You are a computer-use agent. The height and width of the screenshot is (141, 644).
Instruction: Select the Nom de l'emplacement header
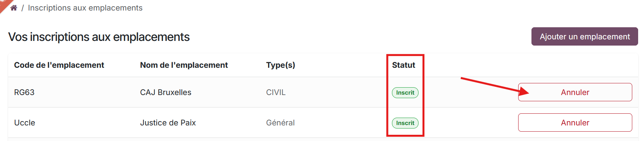pyautogui.click(x=184, y=65)
